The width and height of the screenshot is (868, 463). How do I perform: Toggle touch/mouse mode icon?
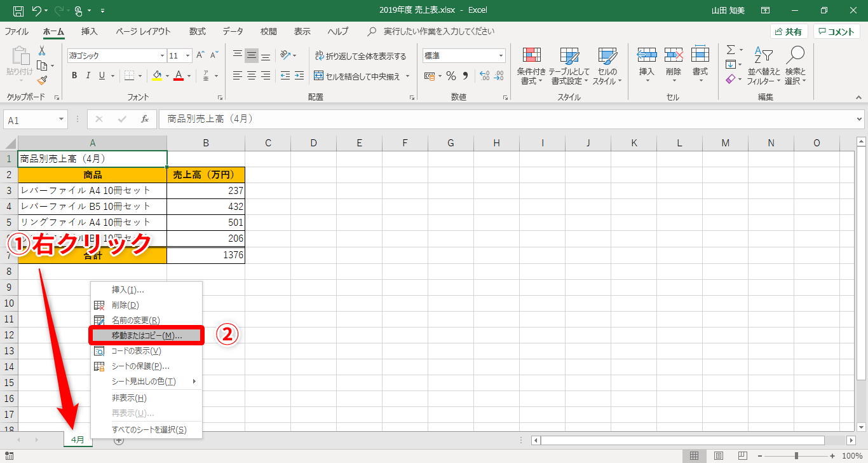[x=79, y=11]
